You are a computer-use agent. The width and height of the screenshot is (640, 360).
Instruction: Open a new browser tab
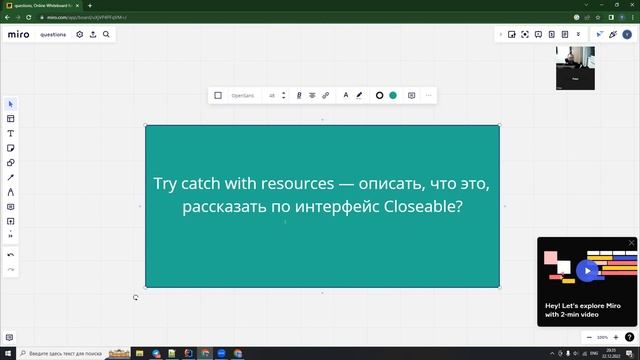(x=90, y=6)
